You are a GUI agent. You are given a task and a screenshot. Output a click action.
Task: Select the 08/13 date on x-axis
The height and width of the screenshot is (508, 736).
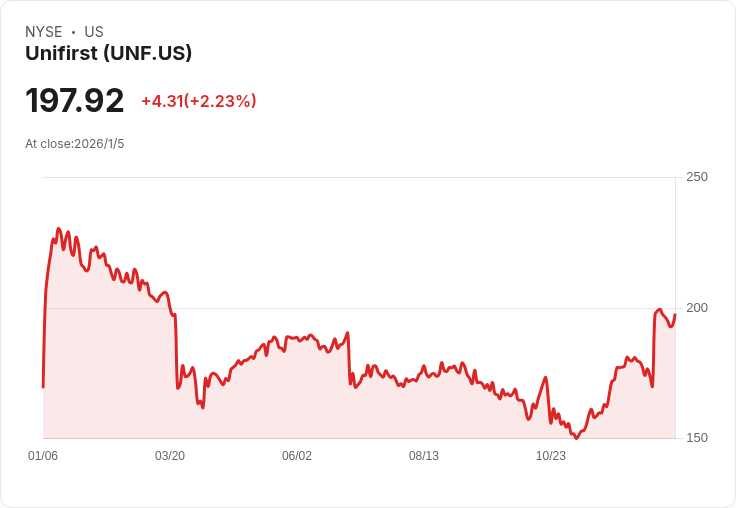point(424,456)
